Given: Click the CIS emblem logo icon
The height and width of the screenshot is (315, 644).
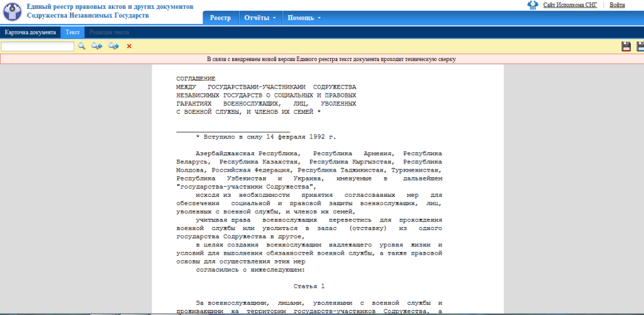Looking at the screenshot, I should 13,11.
